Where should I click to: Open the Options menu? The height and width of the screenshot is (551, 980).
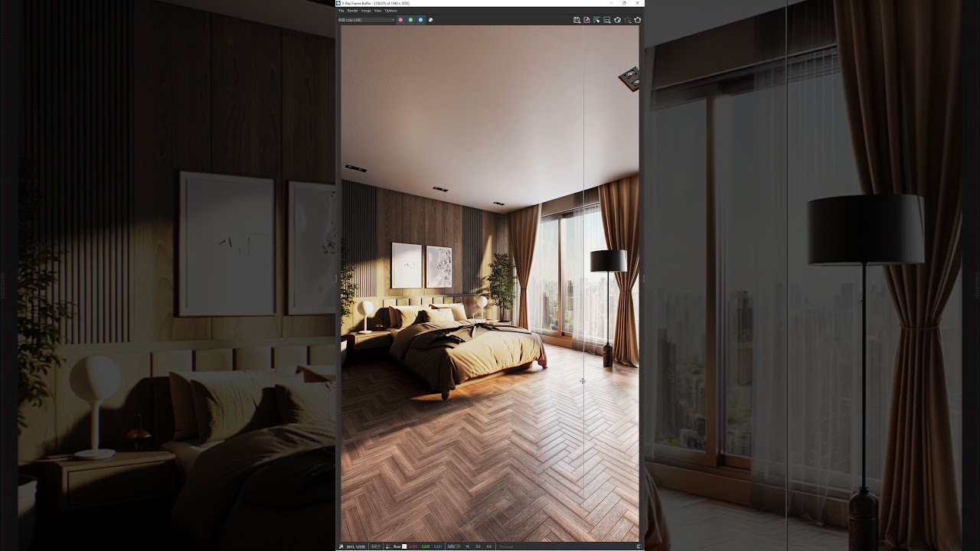(x=390, y=11)
